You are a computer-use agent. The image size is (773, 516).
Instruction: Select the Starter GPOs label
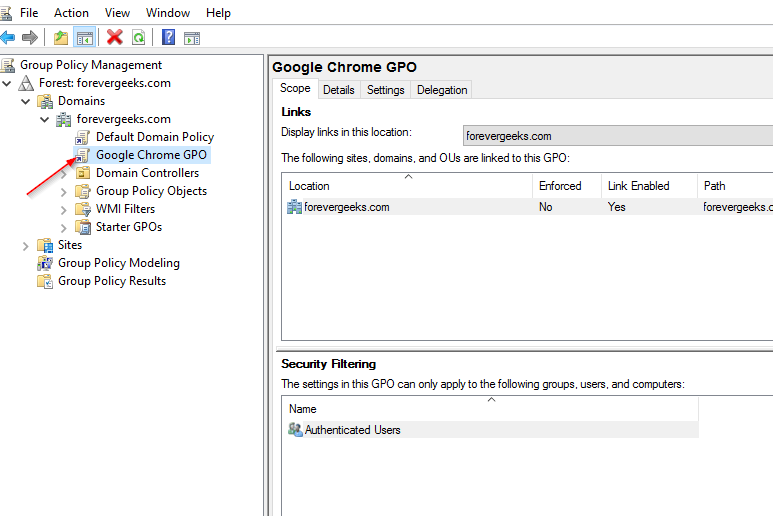coord(129,227)
